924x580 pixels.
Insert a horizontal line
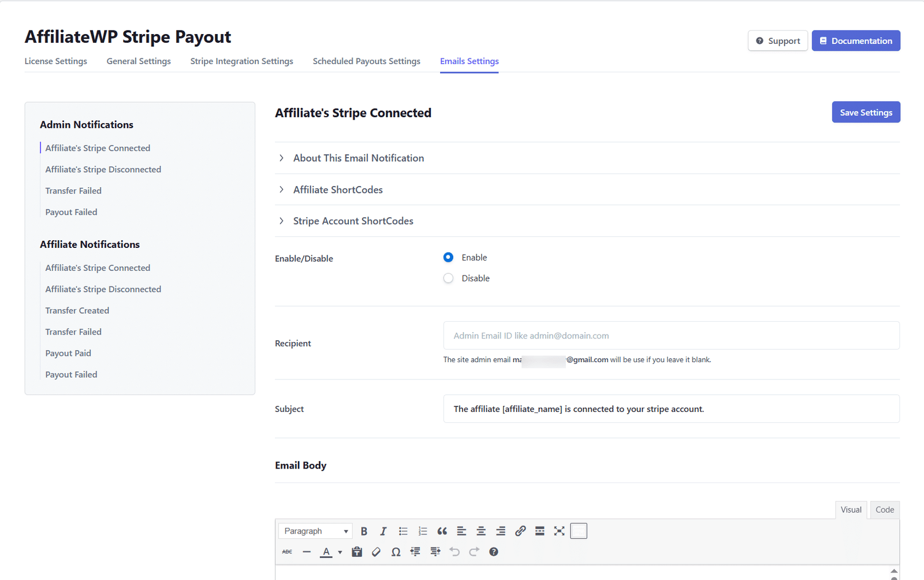click(x=307, y=552)
